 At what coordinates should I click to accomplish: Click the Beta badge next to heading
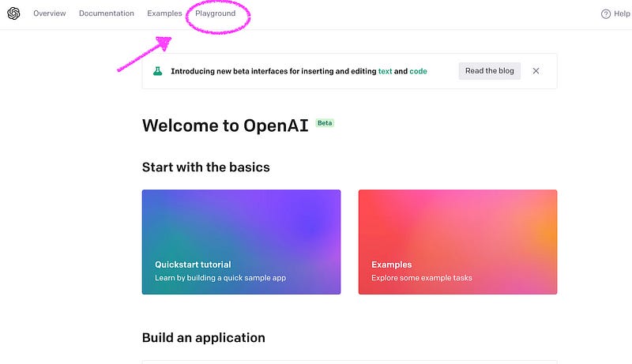tap(325, 123)
